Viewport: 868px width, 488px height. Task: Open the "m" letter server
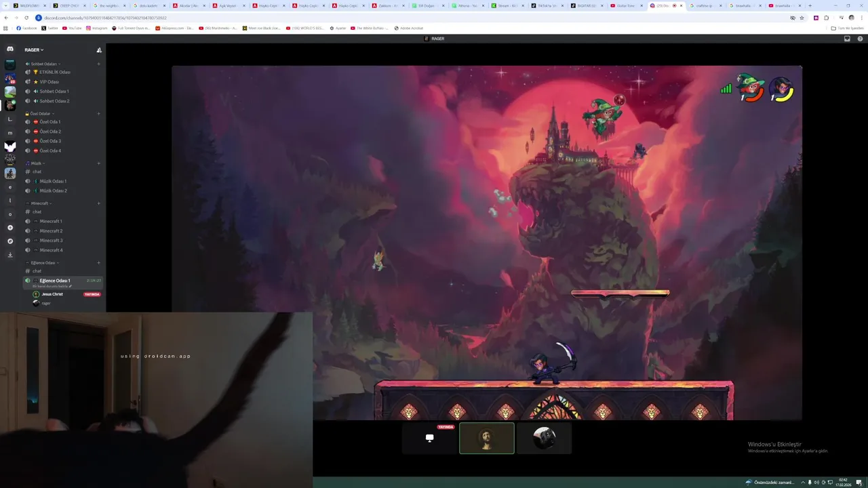[x=10, y=133]
